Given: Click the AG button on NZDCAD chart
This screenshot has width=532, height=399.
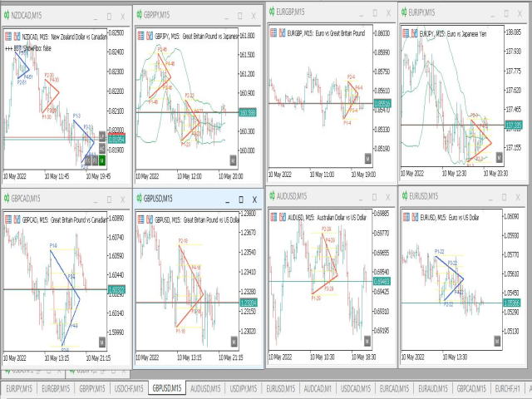Looking at the screenshot, I should click(x=102, y=148).
